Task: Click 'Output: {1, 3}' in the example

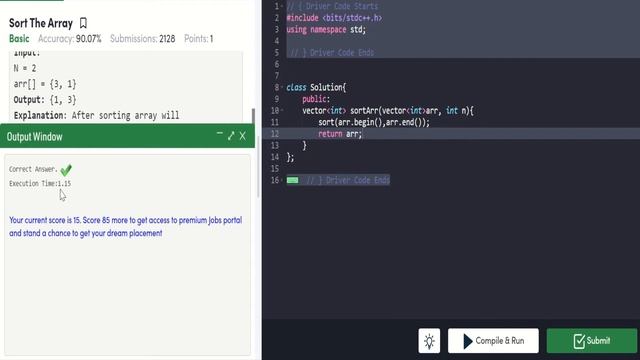Action: click(45, 100)
